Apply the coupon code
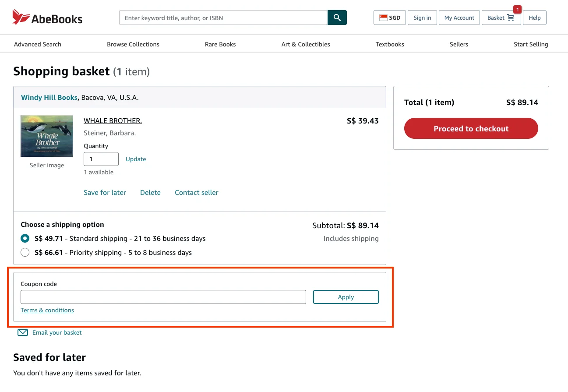The height and width of the screenshot is (392, 568). [x=346, y=297]
